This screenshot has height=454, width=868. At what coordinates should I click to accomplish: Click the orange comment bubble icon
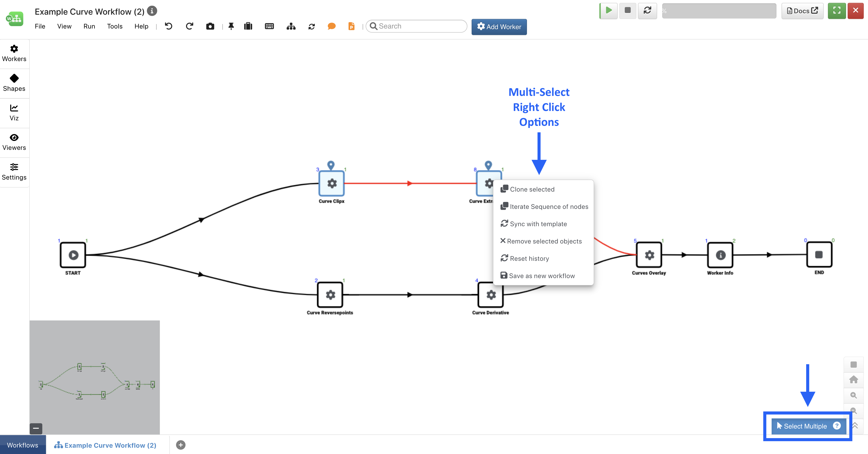[331, 26]
